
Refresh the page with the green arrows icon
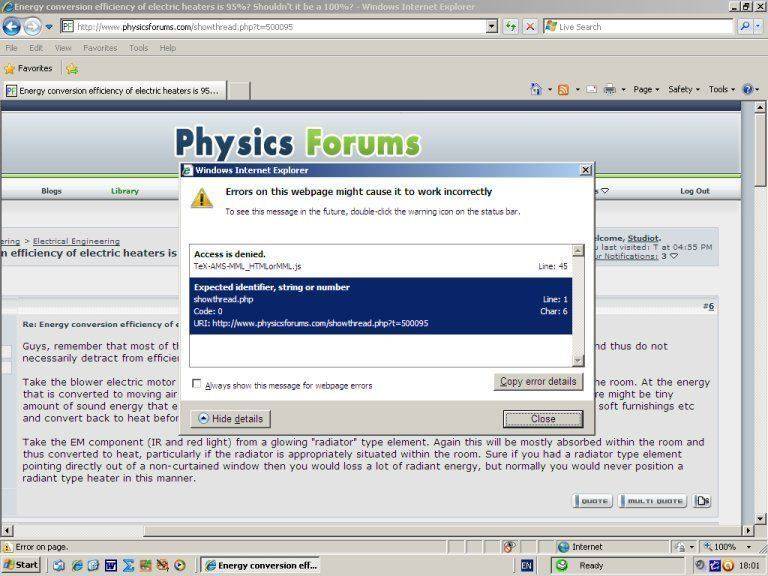(x=511, y=26)
